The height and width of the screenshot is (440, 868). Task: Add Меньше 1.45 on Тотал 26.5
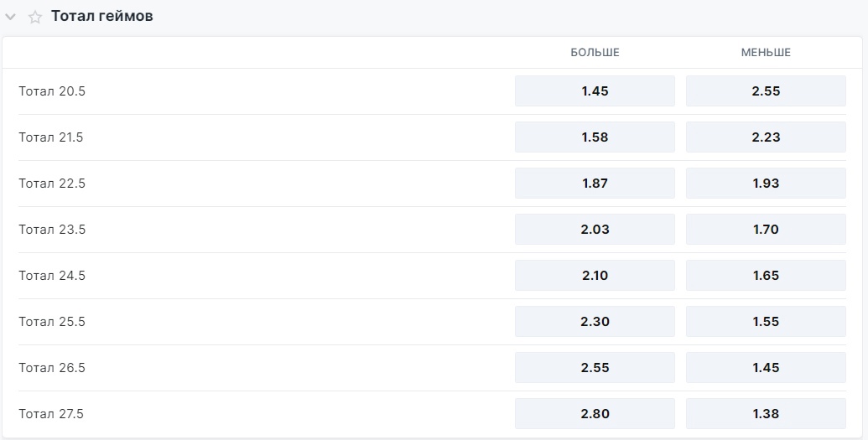pos(766,368)
